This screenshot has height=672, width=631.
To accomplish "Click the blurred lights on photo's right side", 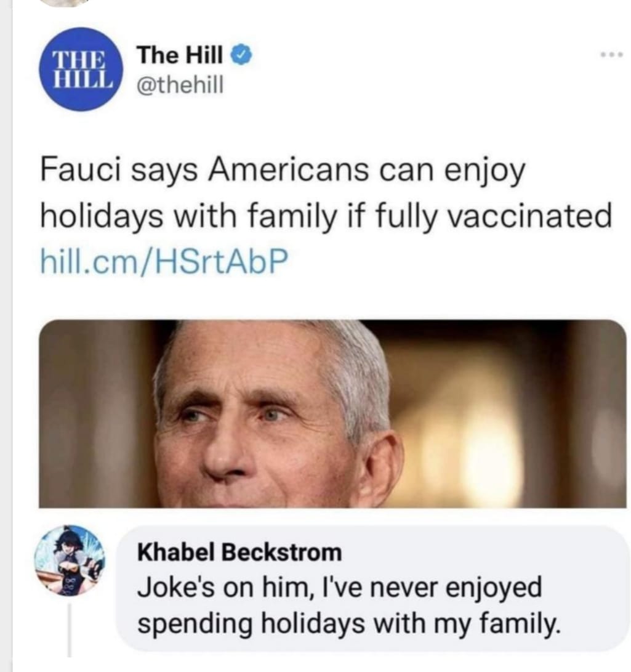I will 486,443.
